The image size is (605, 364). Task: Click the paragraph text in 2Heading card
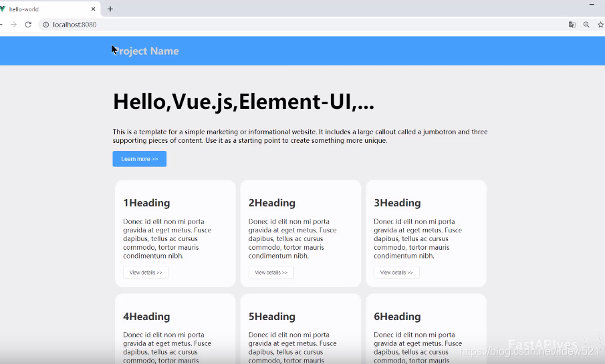click(x=292, y=238)
